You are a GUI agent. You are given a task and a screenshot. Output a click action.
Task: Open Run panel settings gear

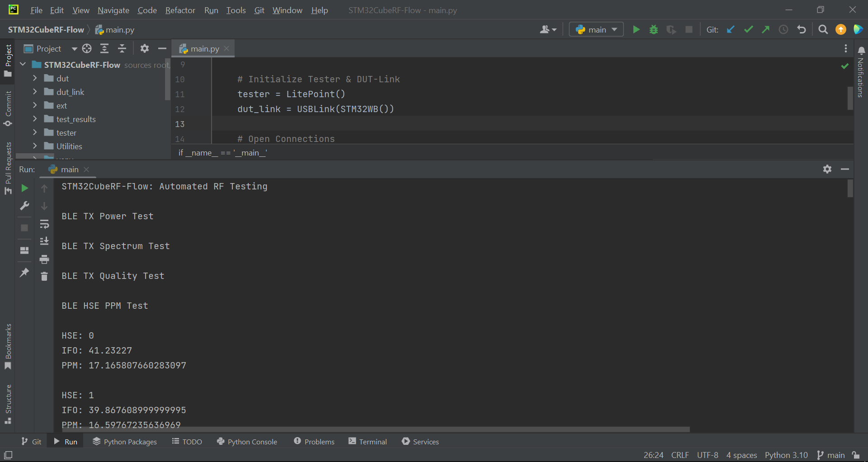click(827, 169)
